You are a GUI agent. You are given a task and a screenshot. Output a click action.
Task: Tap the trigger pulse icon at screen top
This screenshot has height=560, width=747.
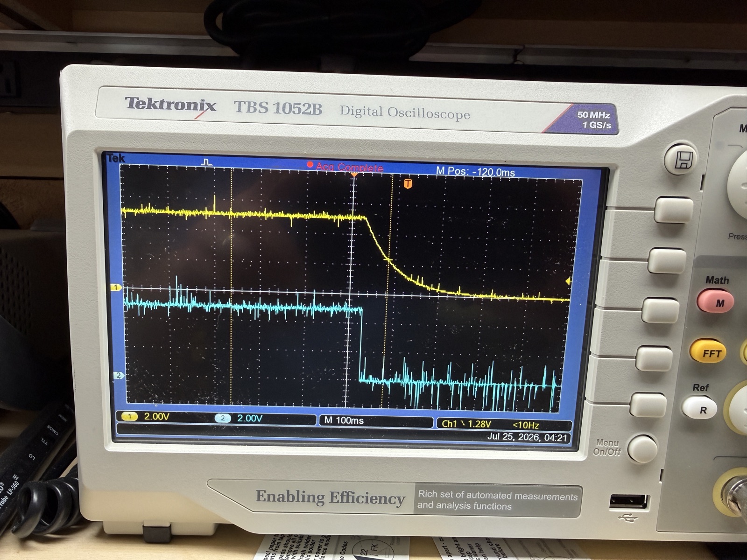(207, 161)
